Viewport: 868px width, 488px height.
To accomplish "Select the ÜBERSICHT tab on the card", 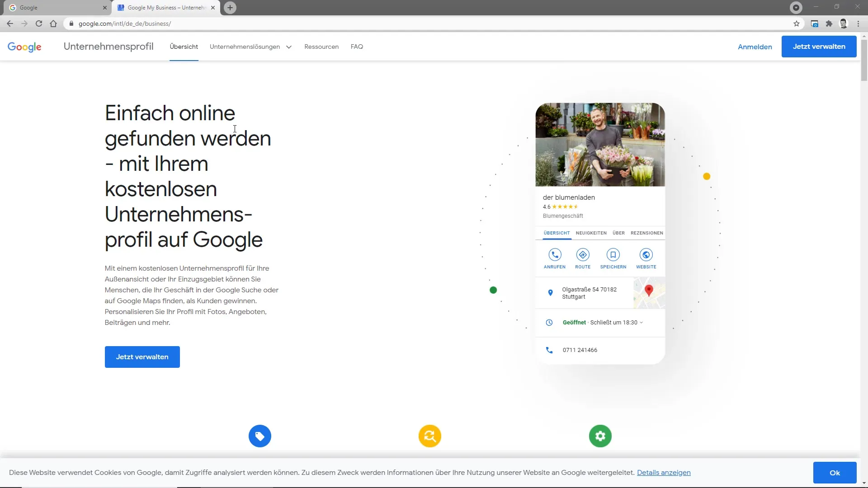I will coord(557,233).
